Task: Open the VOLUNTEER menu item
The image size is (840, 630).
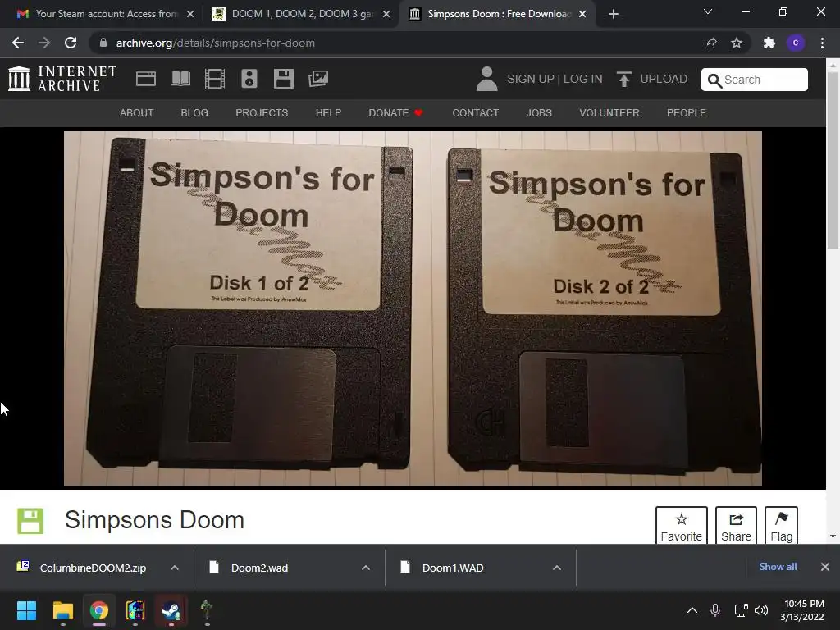Action: [609, 113]
